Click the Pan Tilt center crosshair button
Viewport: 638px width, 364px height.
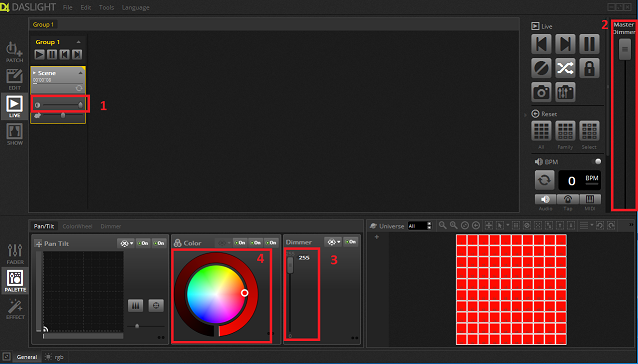pos(156,305)
